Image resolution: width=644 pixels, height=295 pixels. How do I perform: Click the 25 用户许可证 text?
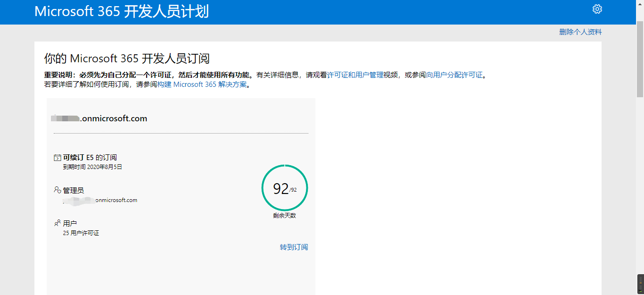coord(81,233)
